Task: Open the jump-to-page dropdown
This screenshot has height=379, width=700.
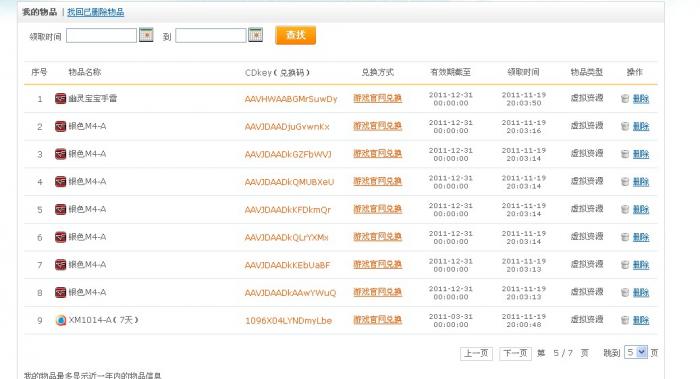Action: tap(636, 352)
